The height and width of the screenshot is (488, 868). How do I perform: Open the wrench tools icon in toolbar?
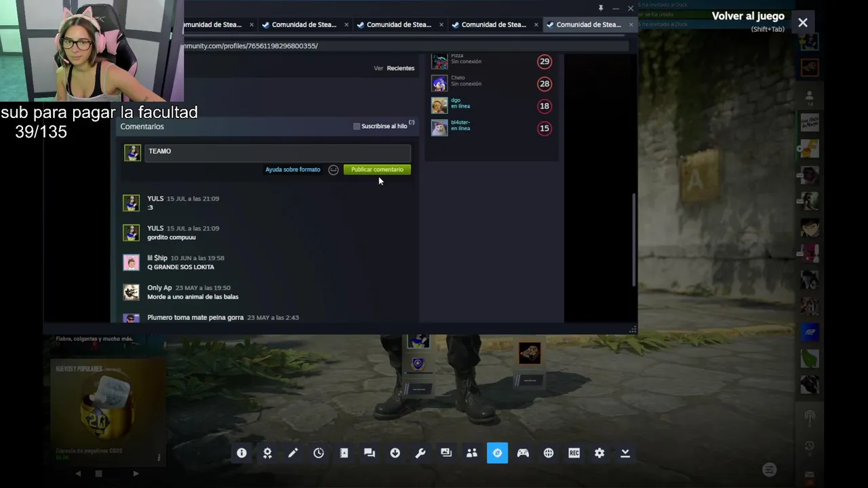click(420, 453)
